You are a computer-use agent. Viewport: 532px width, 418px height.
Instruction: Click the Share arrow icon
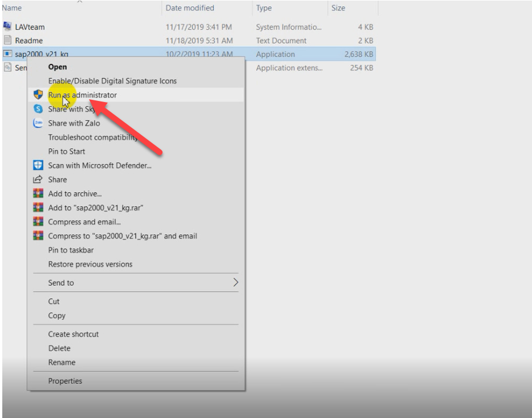pos(38,179)
